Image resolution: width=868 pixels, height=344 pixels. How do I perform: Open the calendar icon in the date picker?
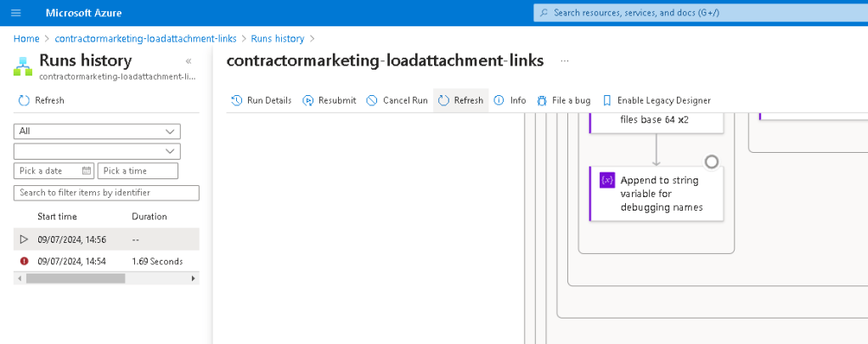87,171
